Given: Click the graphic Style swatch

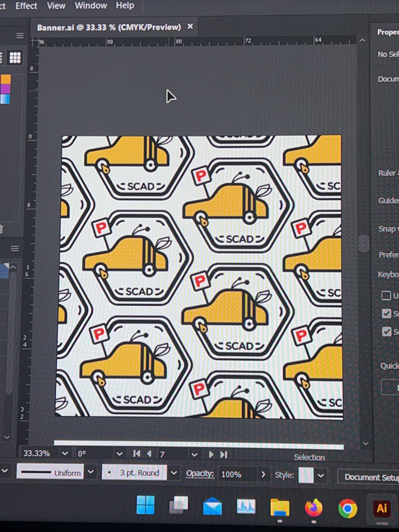Looking at the screenshot, I should (x=306, y=475).
